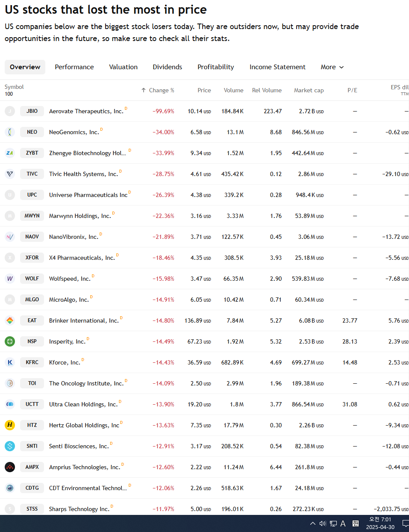This screenshot has height=532, width=409.
Task: Open the Dividends tab
Action: click(x=168, y=67)
